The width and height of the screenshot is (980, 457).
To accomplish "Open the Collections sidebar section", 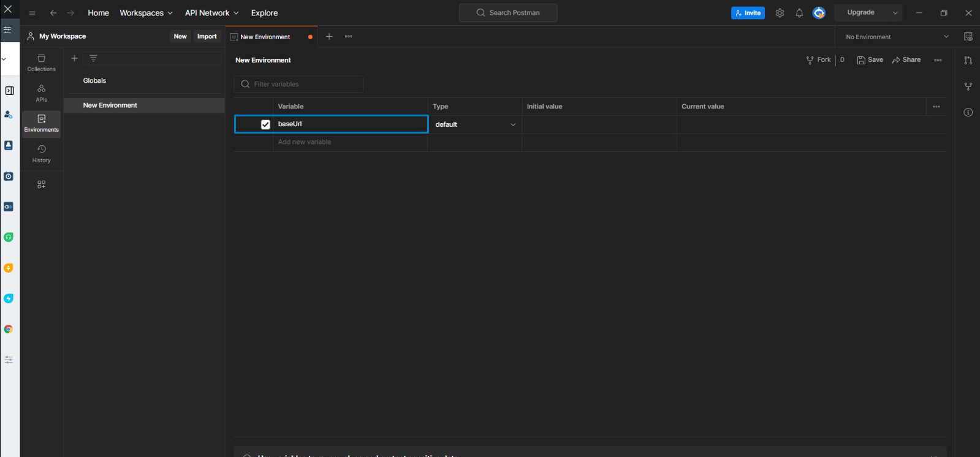I will pyautogui.click(x=41, y=62).
